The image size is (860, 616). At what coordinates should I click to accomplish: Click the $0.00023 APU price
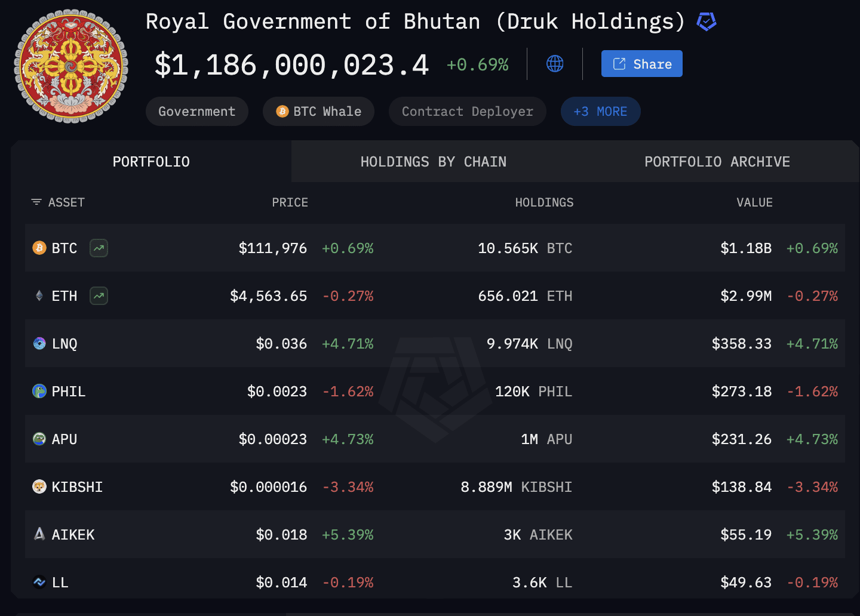pos(273,439)
